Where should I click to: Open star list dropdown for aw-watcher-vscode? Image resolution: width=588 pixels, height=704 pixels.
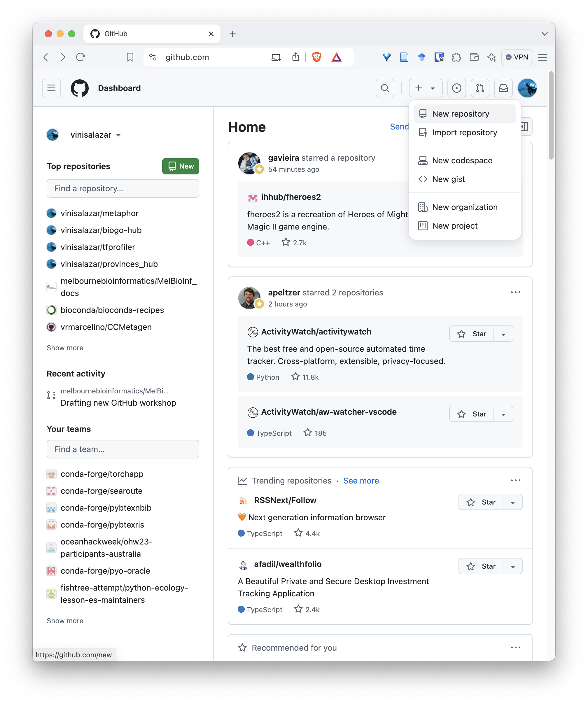[503, 414]
